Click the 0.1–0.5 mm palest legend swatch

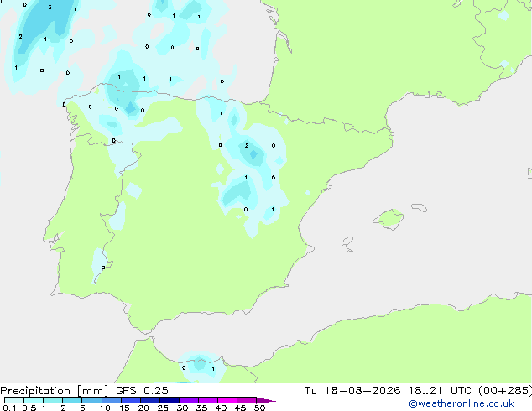[x=14, y=400]
